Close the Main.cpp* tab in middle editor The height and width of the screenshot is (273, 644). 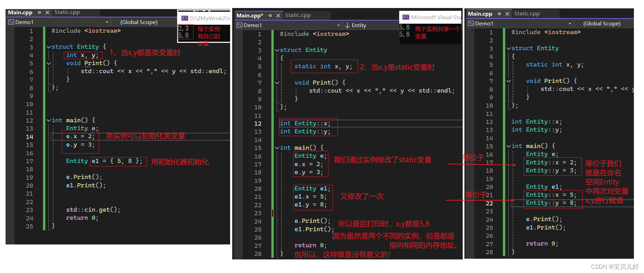click(278, 15)
